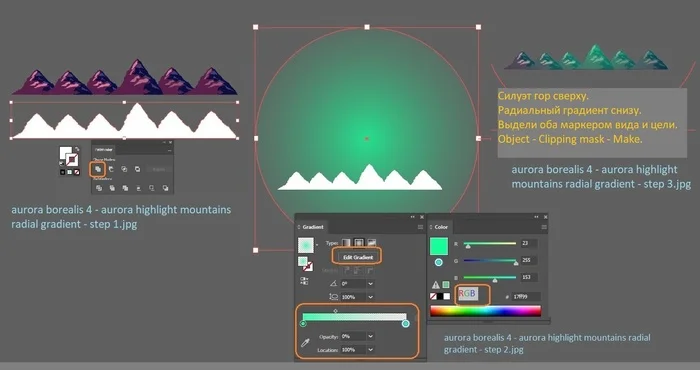This screenshot has height=370, width=700.
Task: Select the Pathfinder panel tab
Action: coord(104,150)
